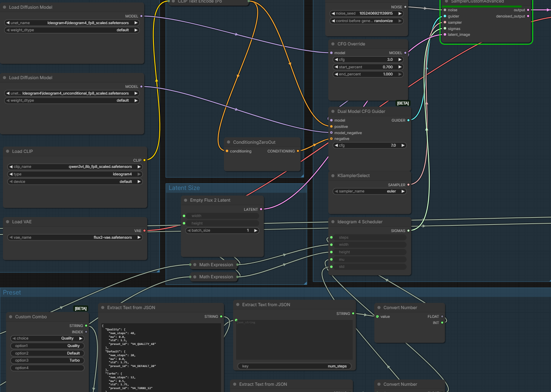The height and width of the screenshot is (392, 551).
Task: Collapse the Custom Combo node title dot
Action: (11, 317)
